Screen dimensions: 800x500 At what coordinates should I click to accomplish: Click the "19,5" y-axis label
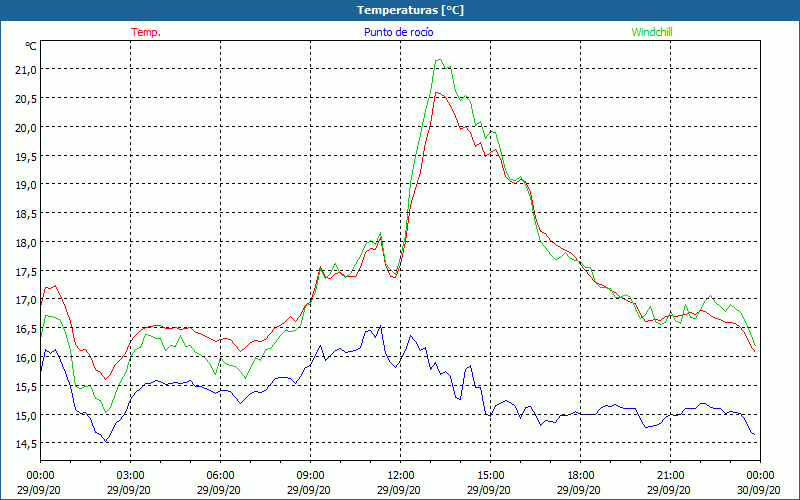point(26,157)
